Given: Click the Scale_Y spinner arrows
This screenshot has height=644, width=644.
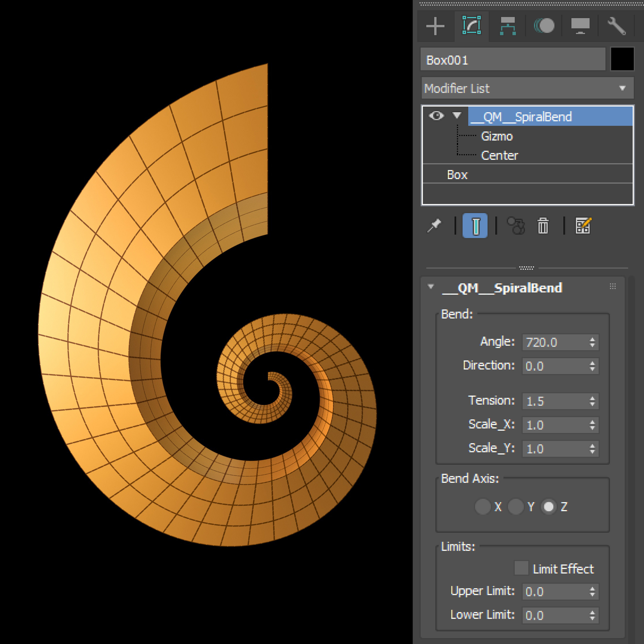Looking at the screenshot, I should 592,449.
